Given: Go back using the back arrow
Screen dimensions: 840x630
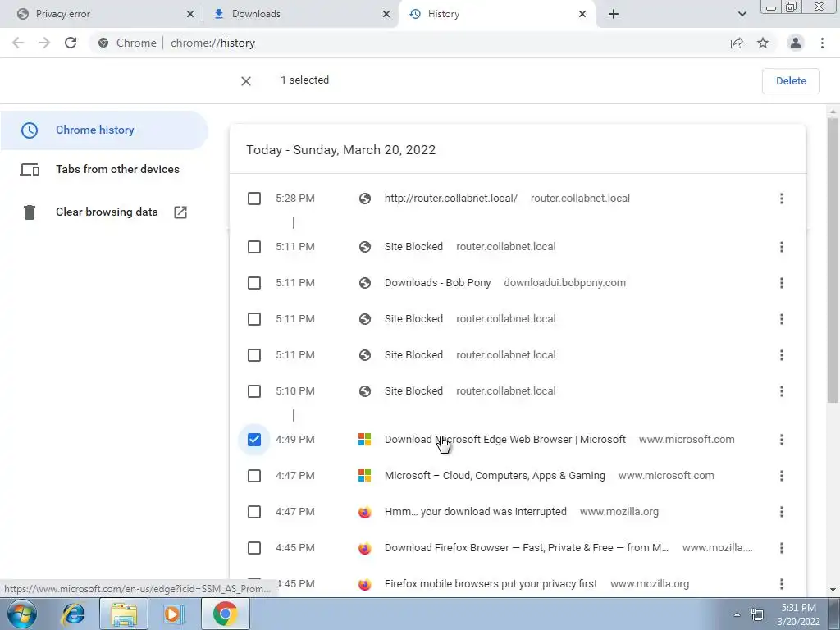Looking at the screenshot, I should pyautogui.click(x=18, y=43).
